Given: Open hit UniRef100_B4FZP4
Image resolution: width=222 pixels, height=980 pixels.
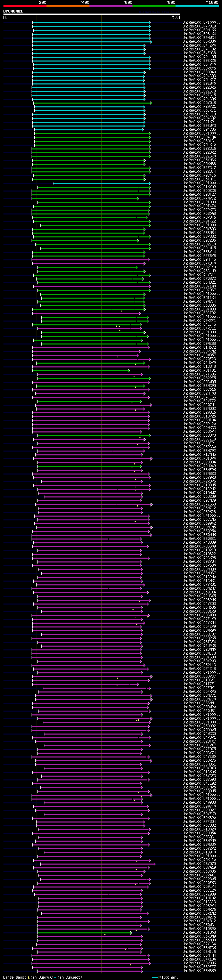Looking at the screenshot, I should (199, 45).
